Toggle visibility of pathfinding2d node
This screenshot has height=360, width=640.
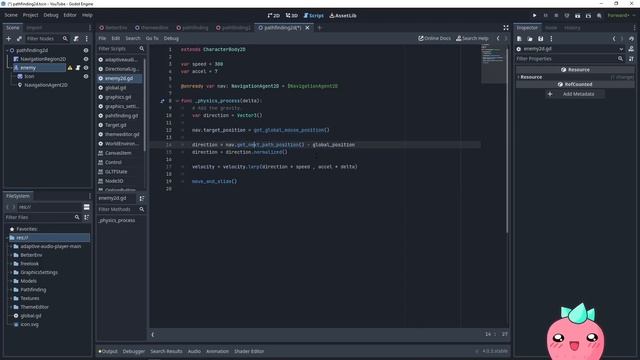[86, 50]
